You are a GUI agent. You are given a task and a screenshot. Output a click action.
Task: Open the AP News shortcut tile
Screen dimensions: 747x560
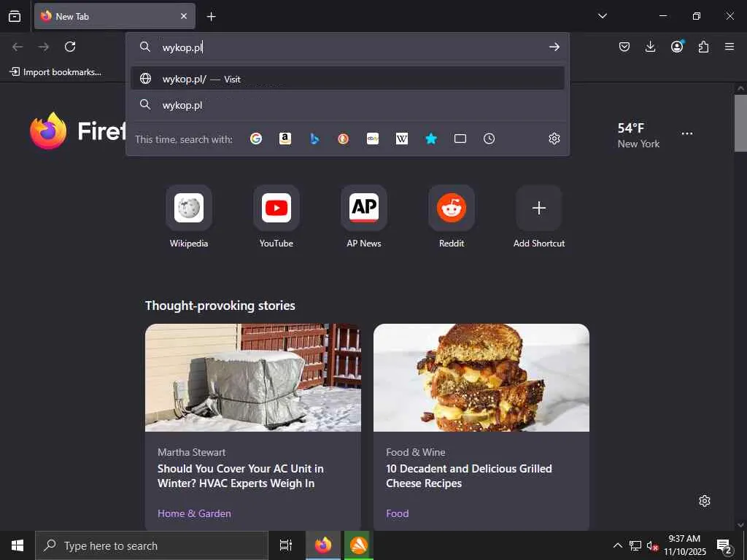[x=364, y=217]
